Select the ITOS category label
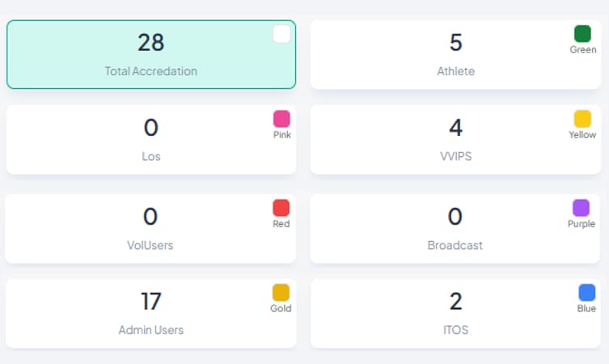This screenshot has height=364, width=609. tap(455, 330)
